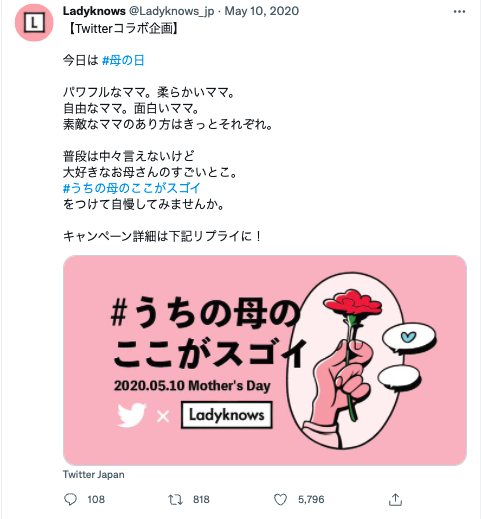Viewport: 481px width, 519px height.
Task: Open the three-dot more options menu
Action: tap(459, 12)
